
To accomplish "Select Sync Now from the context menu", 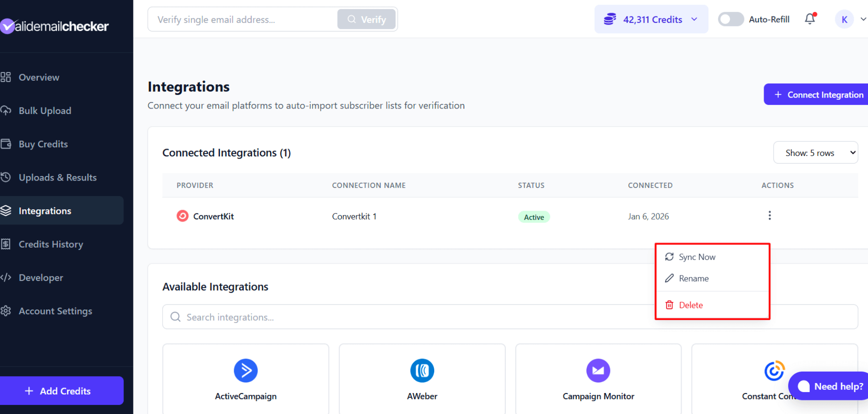I will pyautogui.click(x=697, y=257).
